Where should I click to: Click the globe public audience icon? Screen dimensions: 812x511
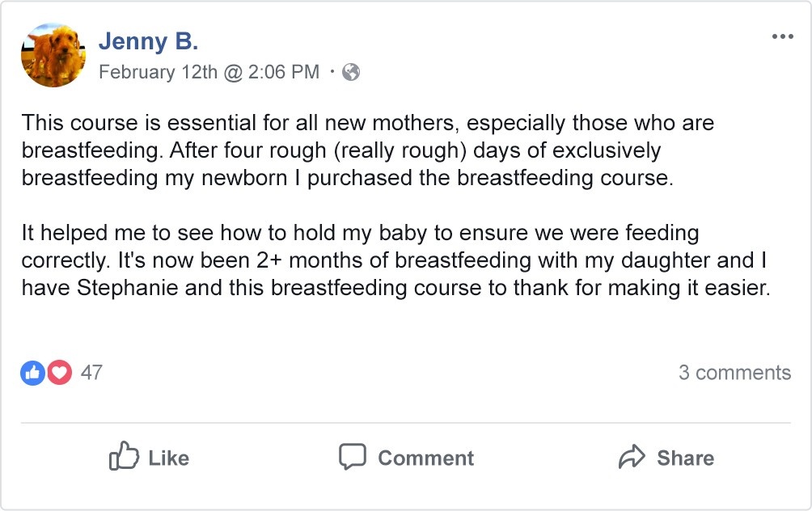pos(351,73)
